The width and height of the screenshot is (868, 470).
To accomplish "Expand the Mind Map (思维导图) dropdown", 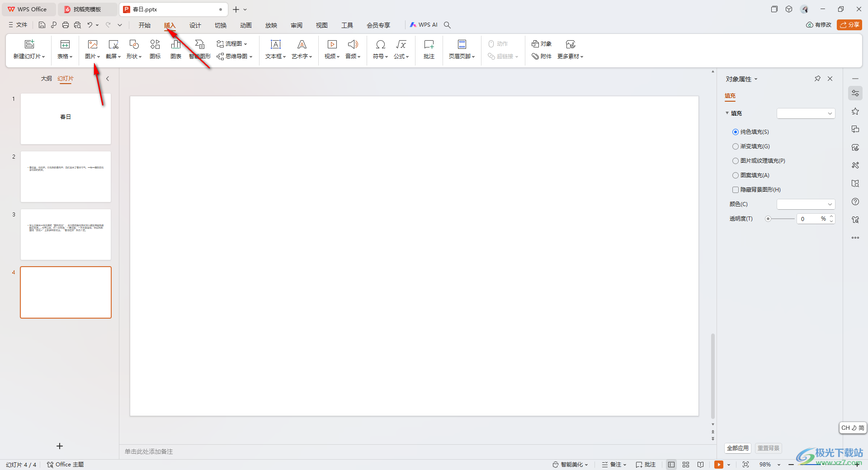I will (251, 56).
